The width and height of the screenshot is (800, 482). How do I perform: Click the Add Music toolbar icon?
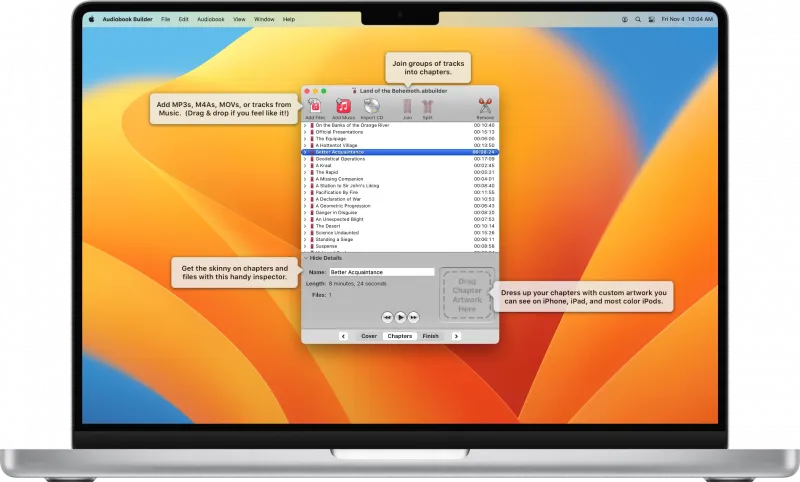(x=343, y=107)
